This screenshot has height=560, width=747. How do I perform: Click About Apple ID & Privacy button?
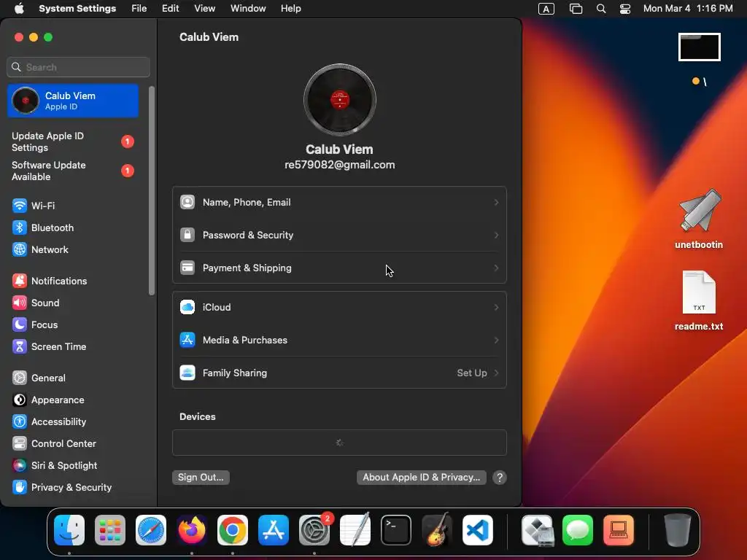[421, 478]
